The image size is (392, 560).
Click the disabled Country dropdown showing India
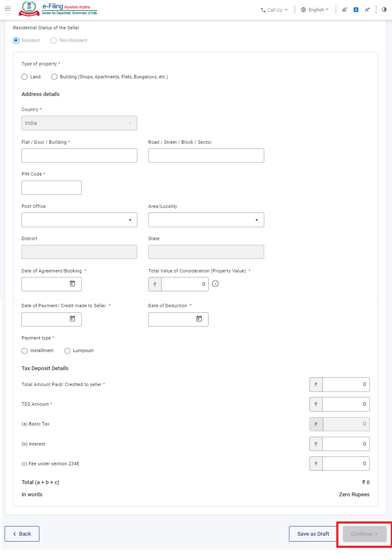click(79, 123)
